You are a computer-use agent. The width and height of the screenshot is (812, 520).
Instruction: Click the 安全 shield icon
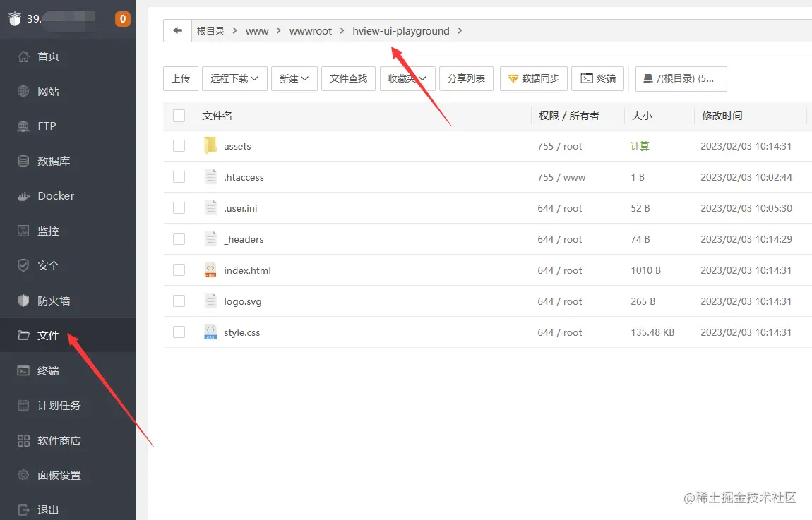(x=23, y=265)
